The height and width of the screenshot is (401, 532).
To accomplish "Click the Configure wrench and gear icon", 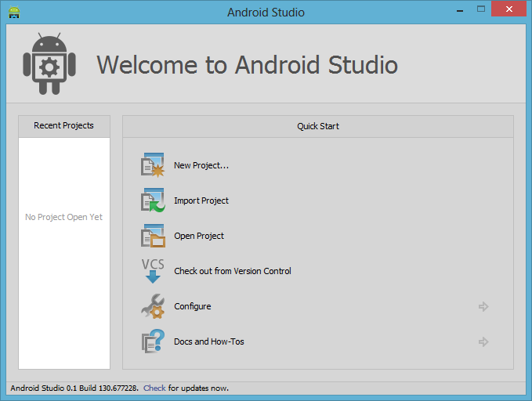I will (153, 306).
